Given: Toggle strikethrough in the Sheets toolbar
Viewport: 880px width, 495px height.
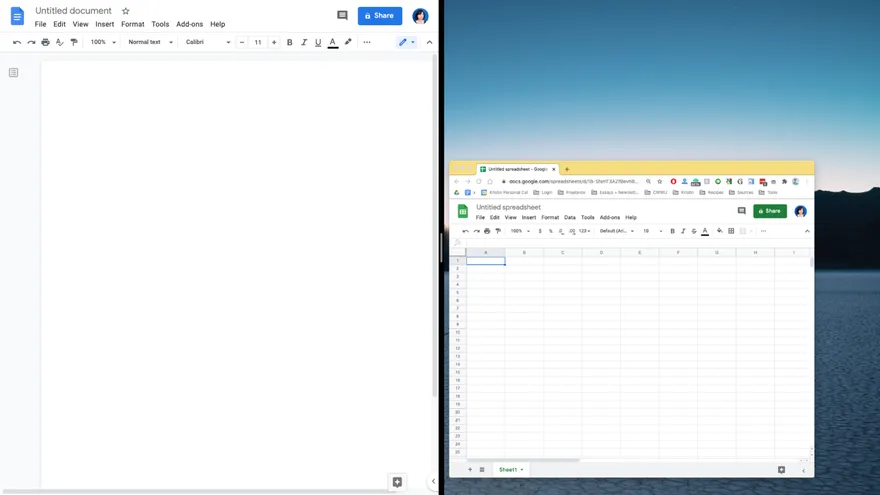Looking at the screenshot, I should (x=694, y=231).
